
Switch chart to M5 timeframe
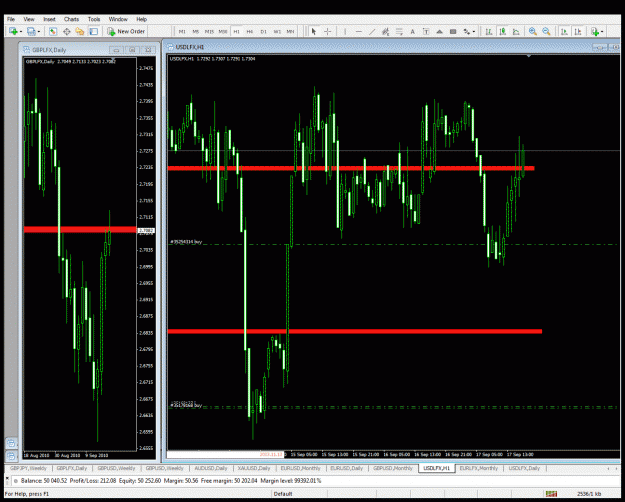[195, 31]
